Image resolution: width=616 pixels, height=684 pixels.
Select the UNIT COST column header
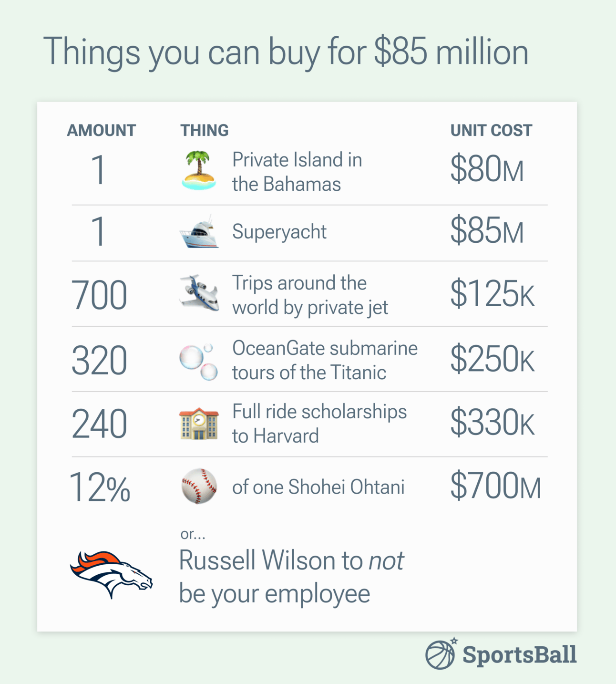[x=491, y=130]
